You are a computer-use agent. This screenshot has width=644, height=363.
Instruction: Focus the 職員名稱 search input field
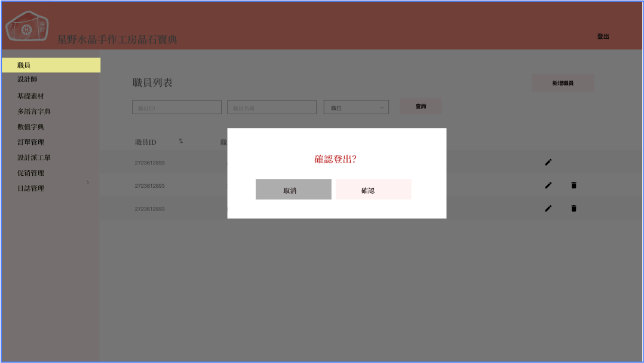[x=271, y=108]
